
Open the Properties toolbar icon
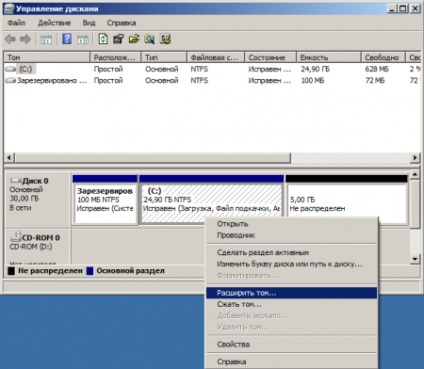pyautogui.click(x=118, y=39)
